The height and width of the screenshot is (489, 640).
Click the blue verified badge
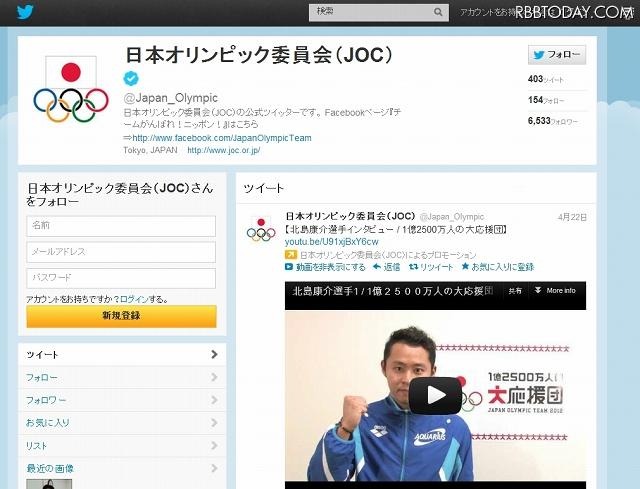pyautogui.click(x=131, y=78)
